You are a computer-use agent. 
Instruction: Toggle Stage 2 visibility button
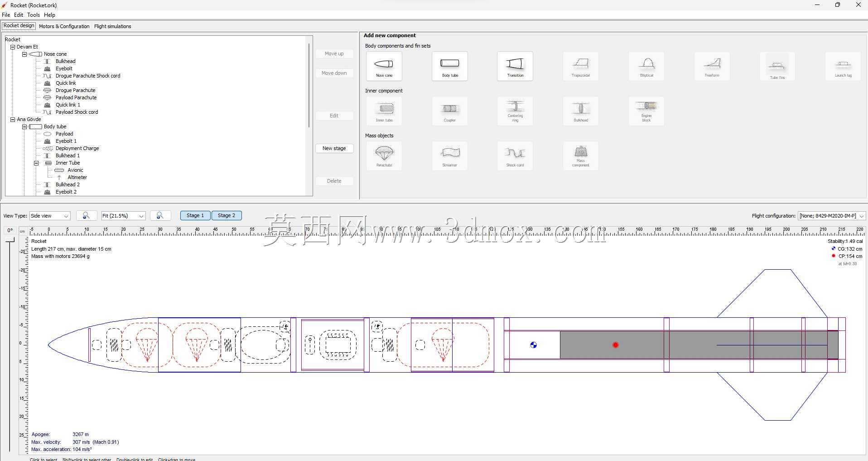click(x=227, y=216)
